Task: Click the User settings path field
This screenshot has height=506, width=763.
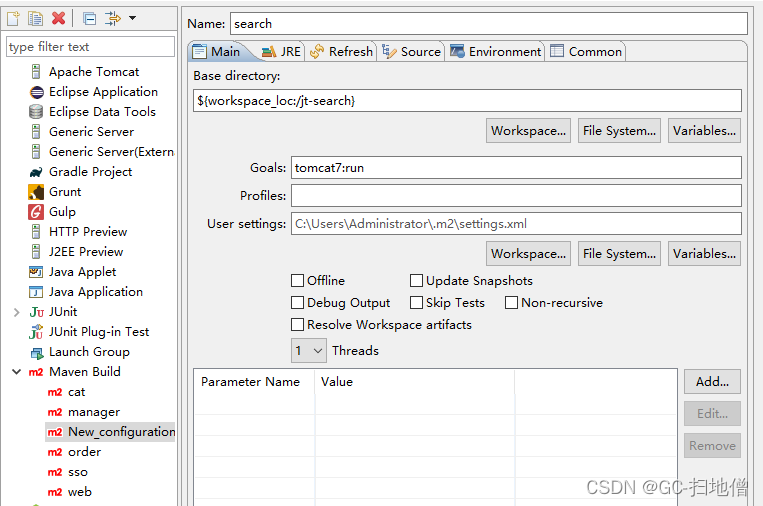Action: pos(516,224)
